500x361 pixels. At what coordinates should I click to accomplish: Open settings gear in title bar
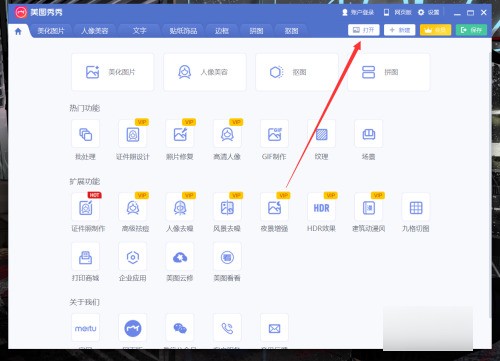(429, 12)
